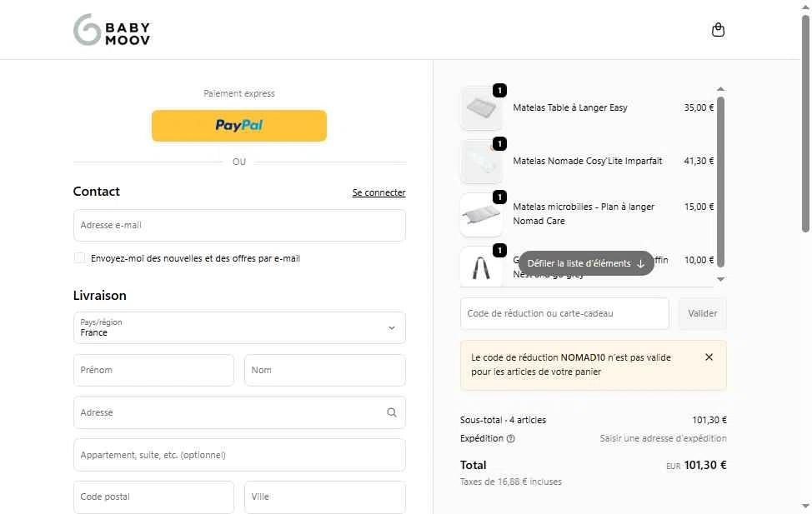Image resolution: width=812 pixels, height=514 pixels.
Task: Click the Expédition help question icon
Action: (x=510, y=438)
